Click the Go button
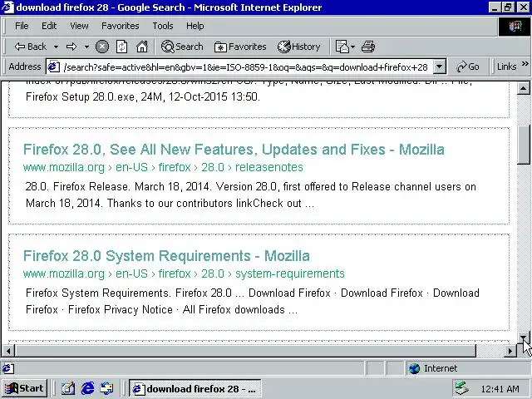This screenshot has height=399, width=532. tap(468, 66)
